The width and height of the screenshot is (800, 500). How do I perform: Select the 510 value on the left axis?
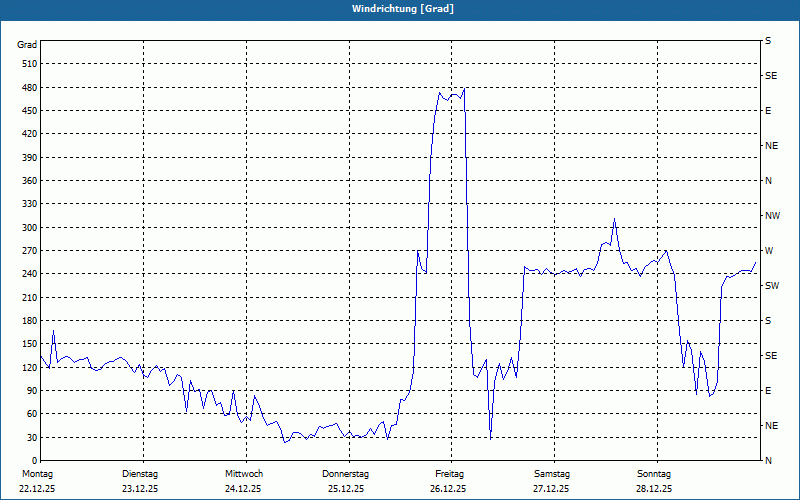pyautogui.click(x=27, y=64)
